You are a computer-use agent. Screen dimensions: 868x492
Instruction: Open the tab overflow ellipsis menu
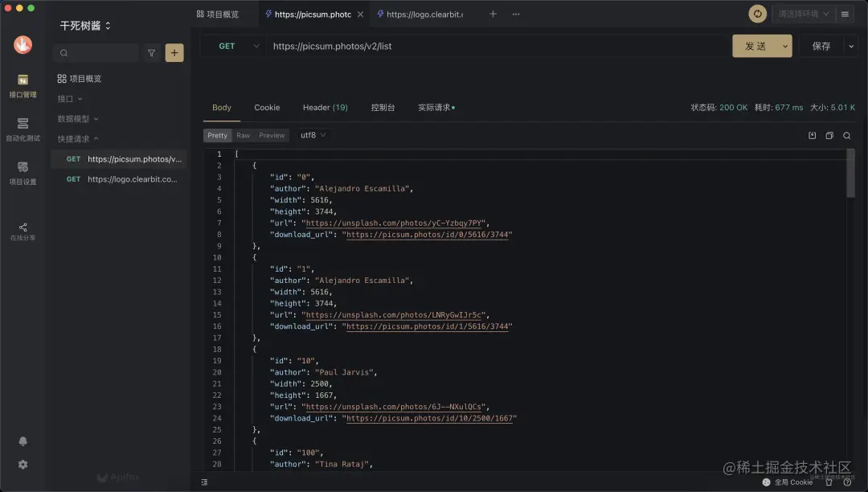tap(516, 14)
